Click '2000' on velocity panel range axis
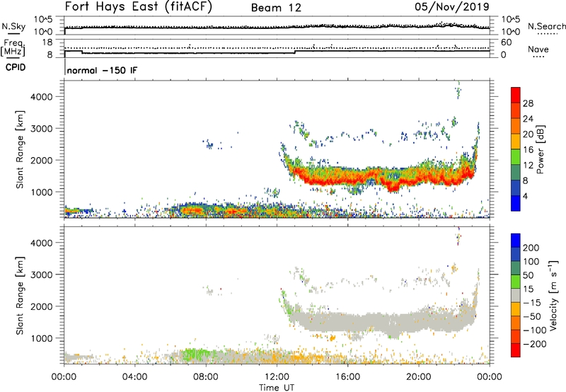 (x=41, y=306)
